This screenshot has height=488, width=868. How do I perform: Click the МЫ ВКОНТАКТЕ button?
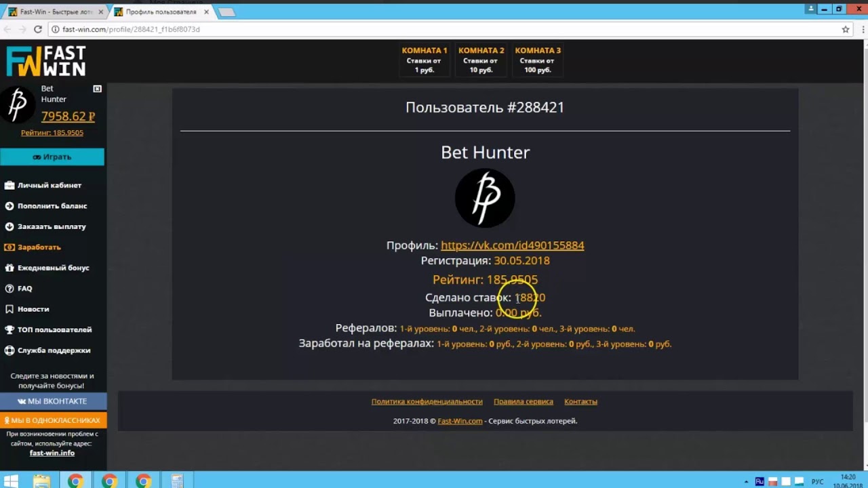coord(53,401)
